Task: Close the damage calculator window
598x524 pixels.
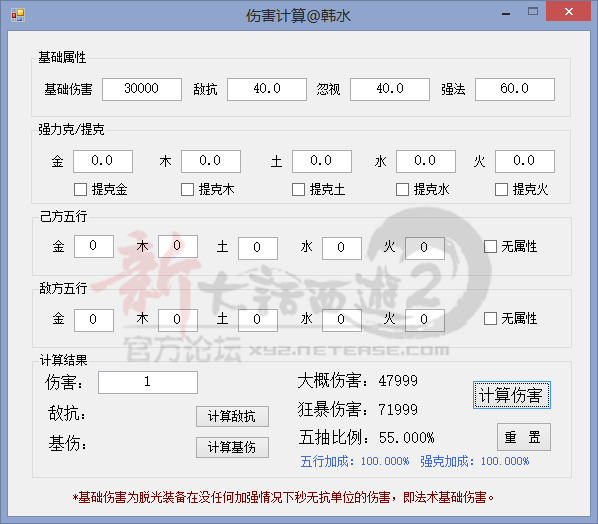Action: tap(569, 11)
